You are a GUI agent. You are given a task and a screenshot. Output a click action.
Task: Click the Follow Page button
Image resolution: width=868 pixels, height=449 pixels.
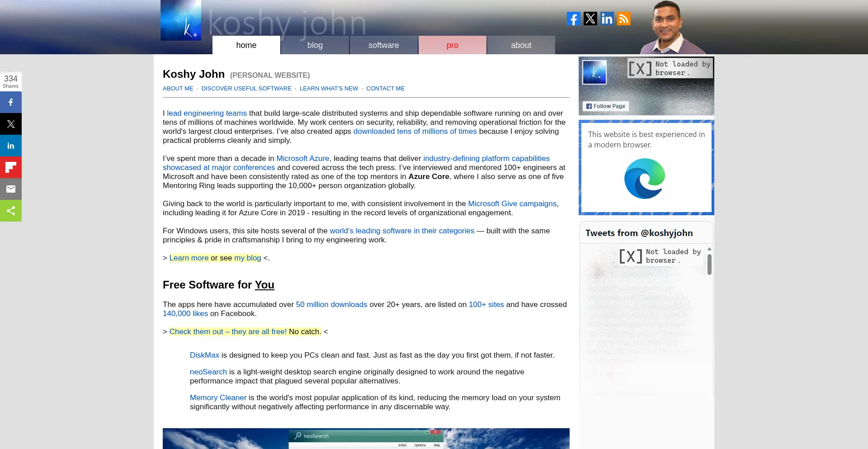click(606, 106)
